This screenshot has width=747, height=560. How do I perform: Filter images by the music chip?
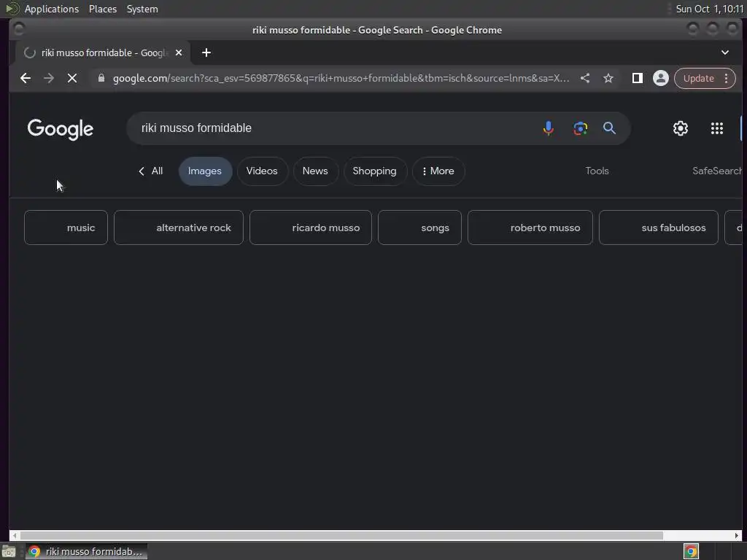point(66,227)
